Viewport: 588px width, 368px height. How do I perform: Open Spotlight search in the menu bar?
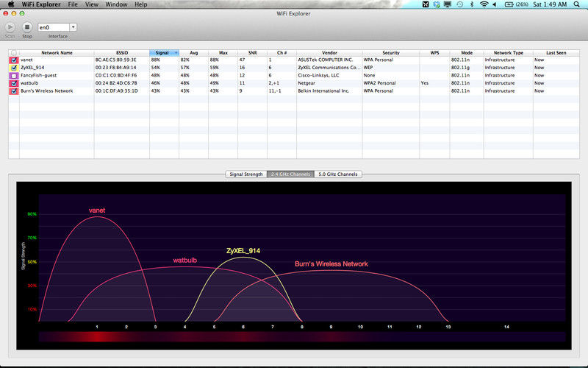click(576, 4)
